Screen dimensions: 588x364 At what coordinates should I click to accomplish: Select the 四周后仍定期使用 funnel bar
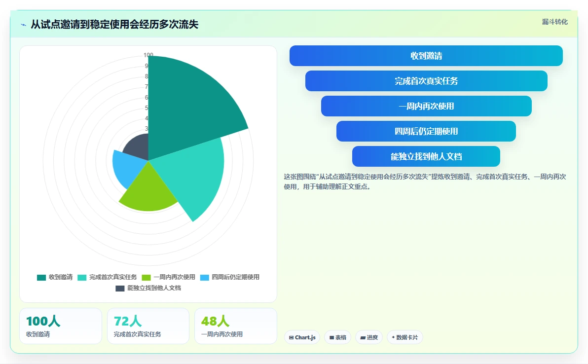click(426, 131)
